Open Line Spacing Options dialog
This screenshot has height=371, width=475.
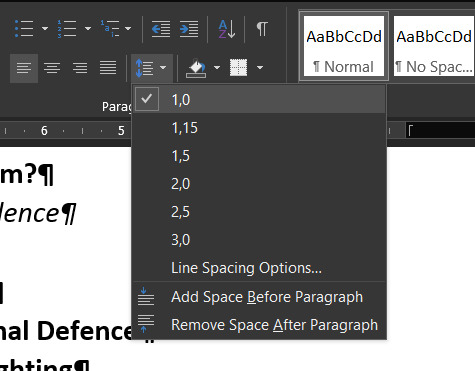[x=259, y=268]
